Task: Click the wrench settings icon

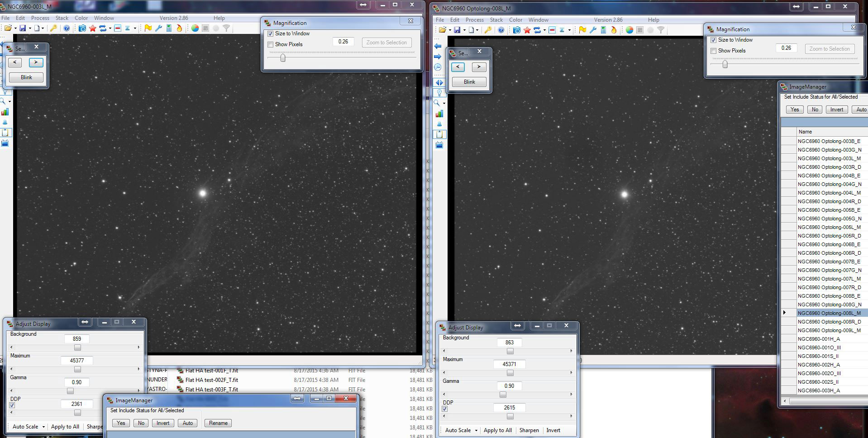Action: (159, 28)
